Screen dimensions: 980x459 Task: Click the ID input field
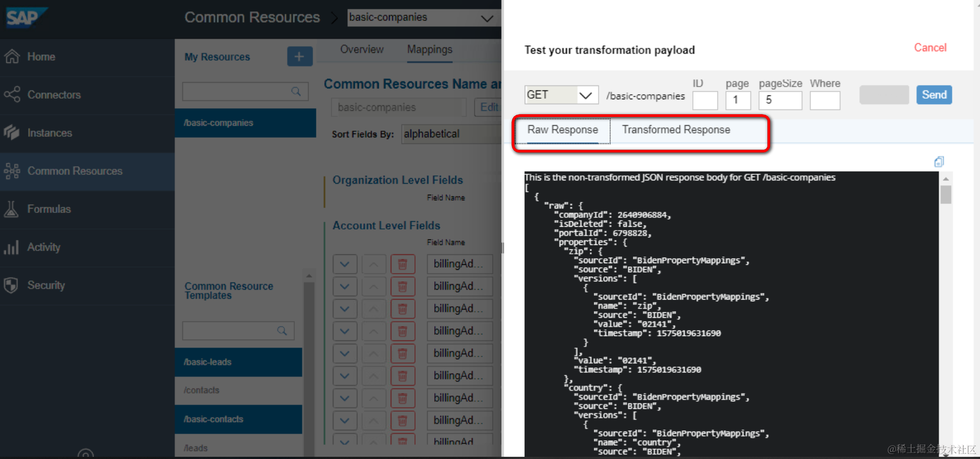[705, 101]
